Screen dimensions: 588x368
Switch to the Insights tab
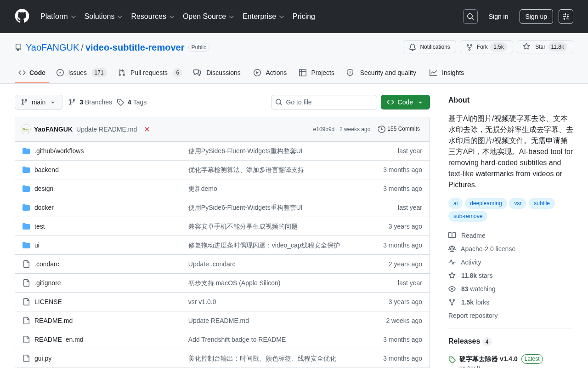(x=447, y=73)
